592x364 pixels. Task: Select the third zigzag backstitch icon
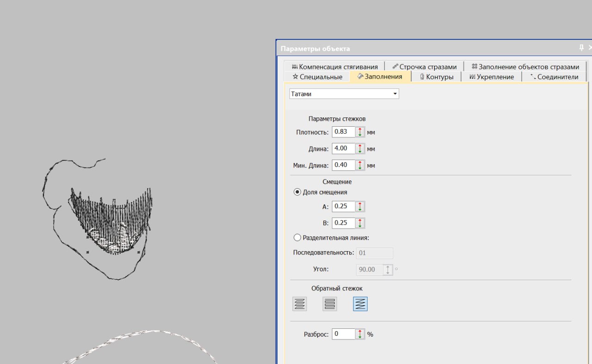[360, 304]
